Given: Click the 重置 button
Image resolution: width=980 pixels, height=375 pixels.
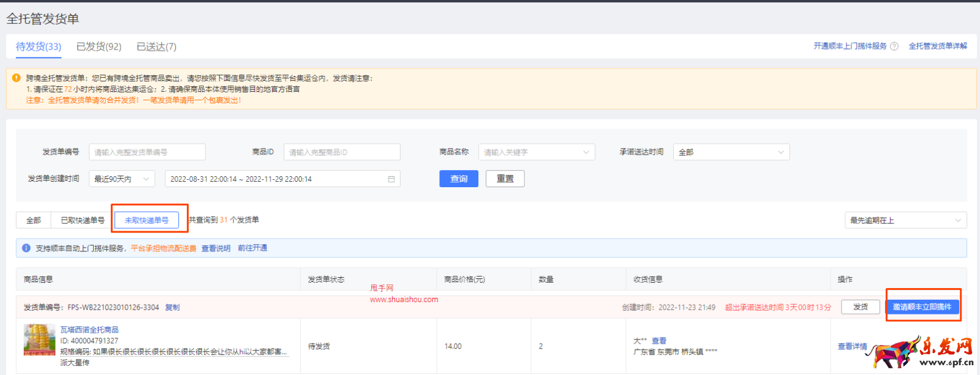Looking at the screenshot, I should click(x=505, y=179).
